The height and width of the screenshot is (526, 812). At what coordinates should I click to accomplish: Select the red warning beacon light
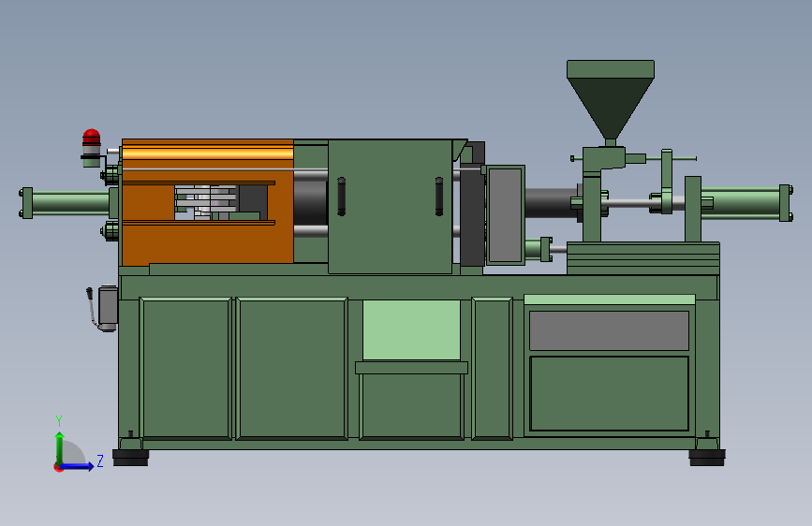tap(92, 138)
